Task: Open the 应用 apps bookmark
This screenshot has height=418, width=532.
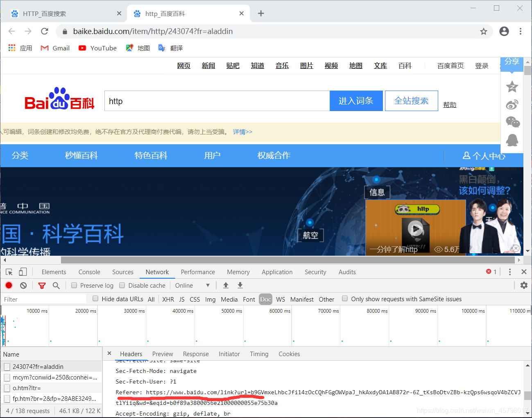Action: pyautogui.click(x=20, y=48)
